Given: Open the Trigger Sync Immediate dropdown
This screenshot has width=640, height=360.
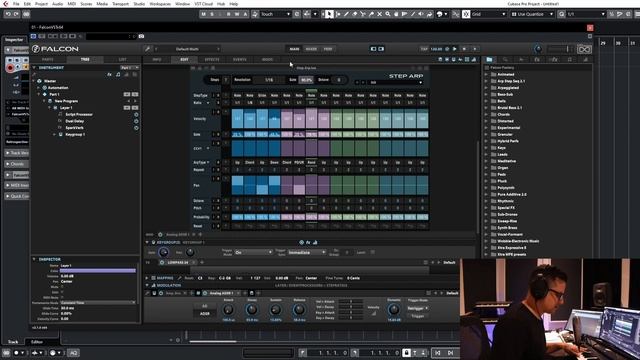Looking at the screenshot, I should point(307,253).
